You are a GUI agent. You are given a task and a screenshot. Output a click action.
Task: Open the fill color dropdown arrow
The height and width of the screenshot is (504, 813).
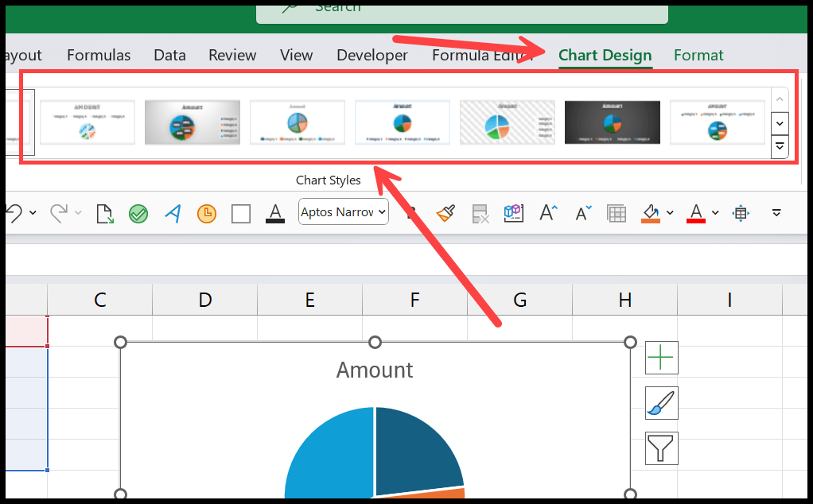pos(670,213)
